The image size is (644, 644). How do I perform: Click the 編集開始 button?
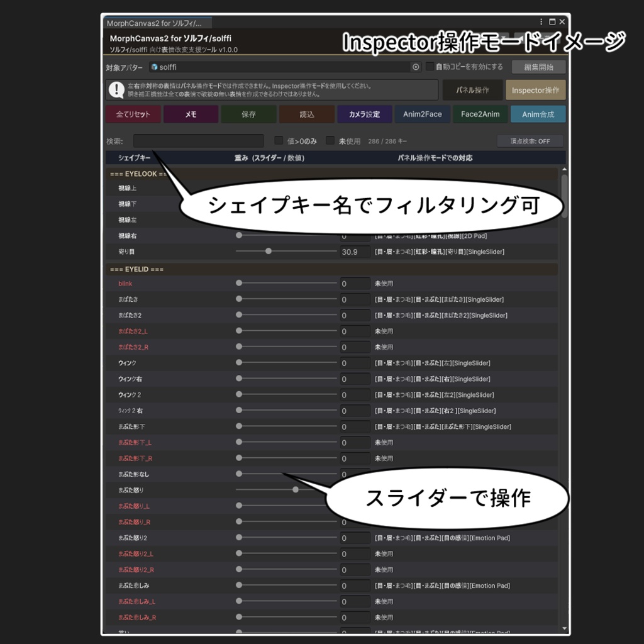(x=538, y=67)
